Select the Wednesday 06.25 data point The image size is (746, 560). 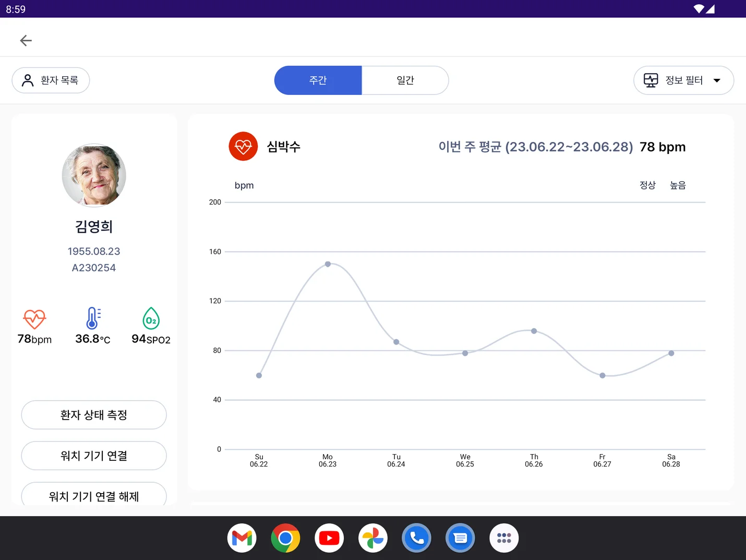[465, 353]
